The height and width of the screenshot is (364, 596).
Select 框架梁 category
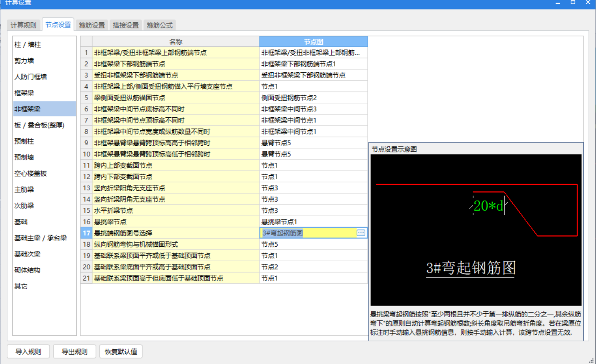tap(44, 93)
